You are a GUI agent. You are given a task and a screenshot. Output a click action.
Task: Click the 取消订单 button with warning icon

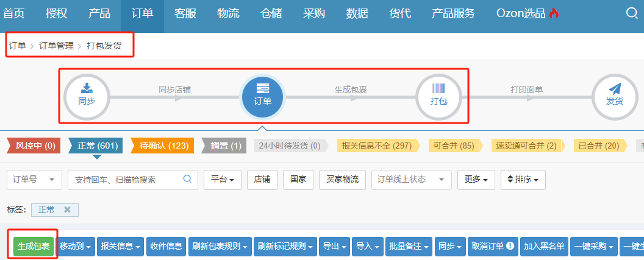click(x=493, y=246)
